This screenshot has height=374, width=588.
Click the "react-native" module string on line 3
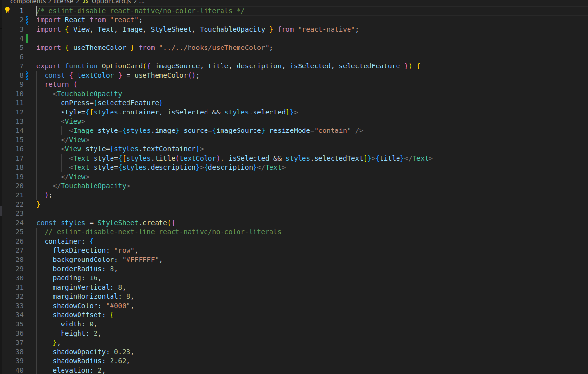[x=328, y=29]
